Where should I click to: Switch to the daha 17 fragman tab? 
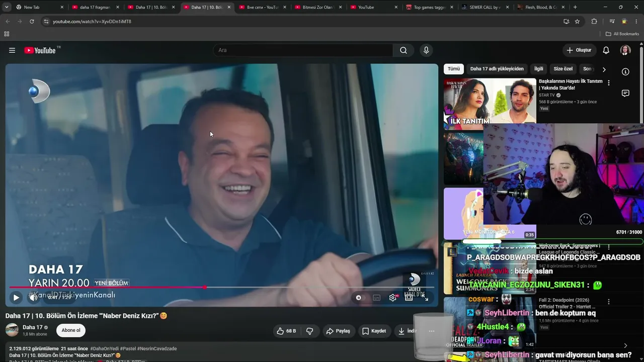coord(96,7)
